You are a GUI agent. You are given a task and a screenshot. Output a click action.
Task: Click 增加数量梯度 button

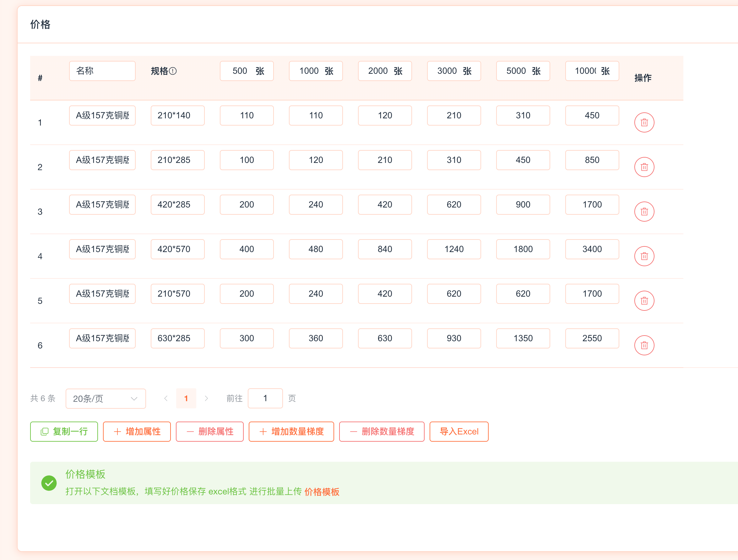point(291,432)
